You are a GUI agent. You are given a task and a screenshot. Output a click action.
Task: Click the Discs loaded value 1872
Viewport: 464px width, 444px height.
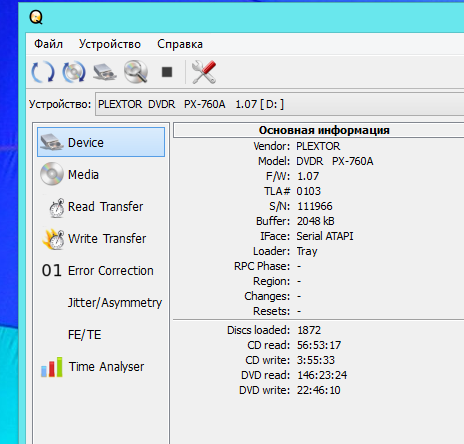309,330
